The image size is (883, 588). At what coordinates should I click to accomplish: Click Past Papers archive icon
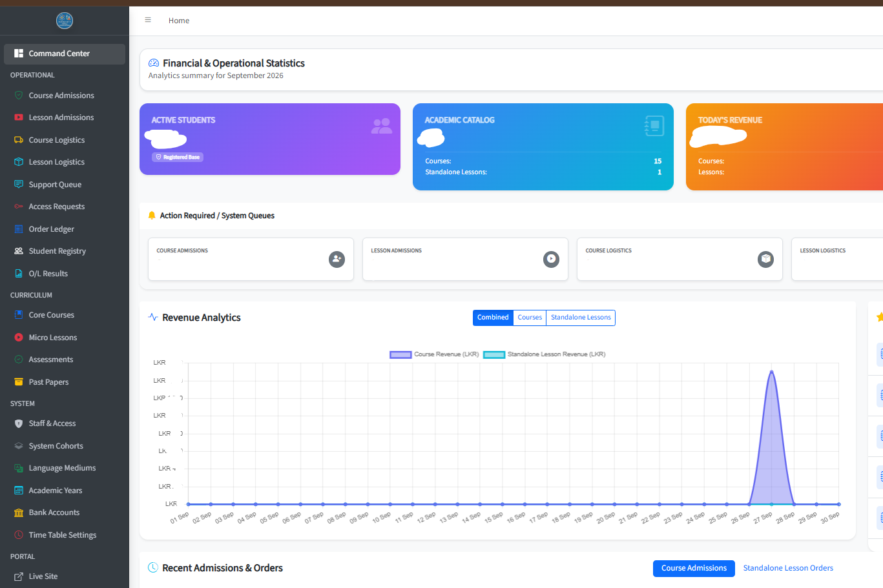(x=19, y=382)
